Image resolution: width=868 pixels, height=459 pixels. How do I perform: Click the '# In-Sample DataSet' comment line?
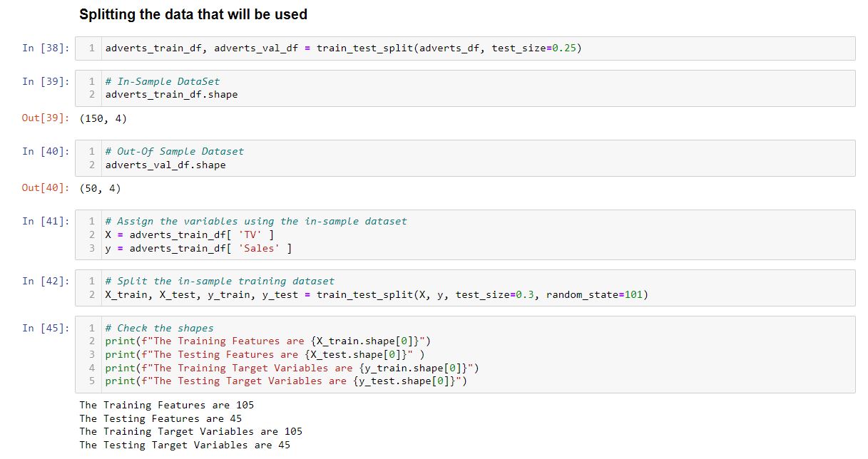point(163,81)
